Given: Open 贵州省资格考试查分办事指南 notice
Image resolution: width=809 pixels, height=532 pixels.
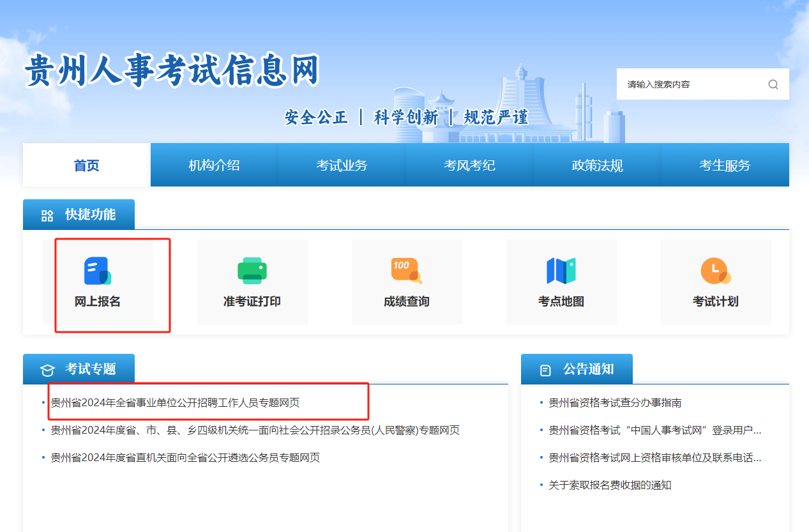Looking at the screenshot, I should (x=615, y=403).
